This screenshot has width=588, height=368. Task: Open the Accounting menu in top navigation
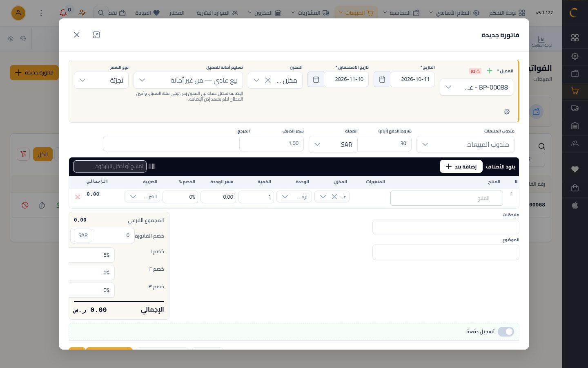point(402,13)
